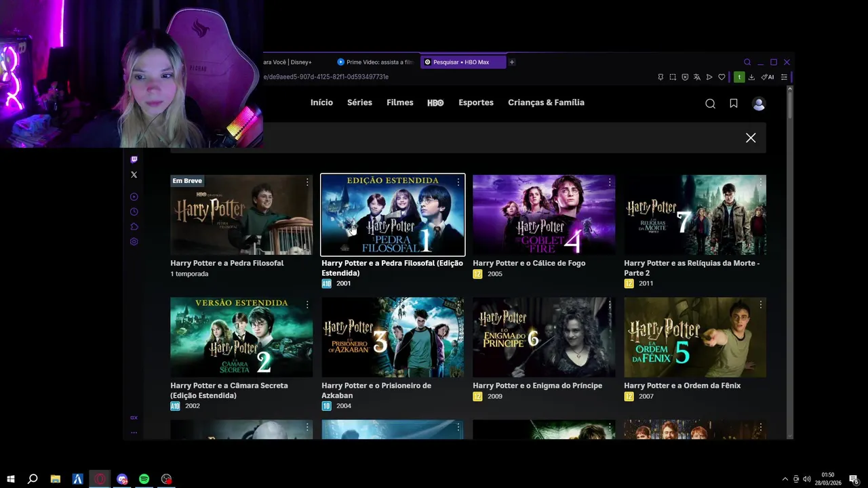Viewport: 868px width, 488px height.
Task: Click the heart bookmark icon in toolbar
Action: coord(722,77)
